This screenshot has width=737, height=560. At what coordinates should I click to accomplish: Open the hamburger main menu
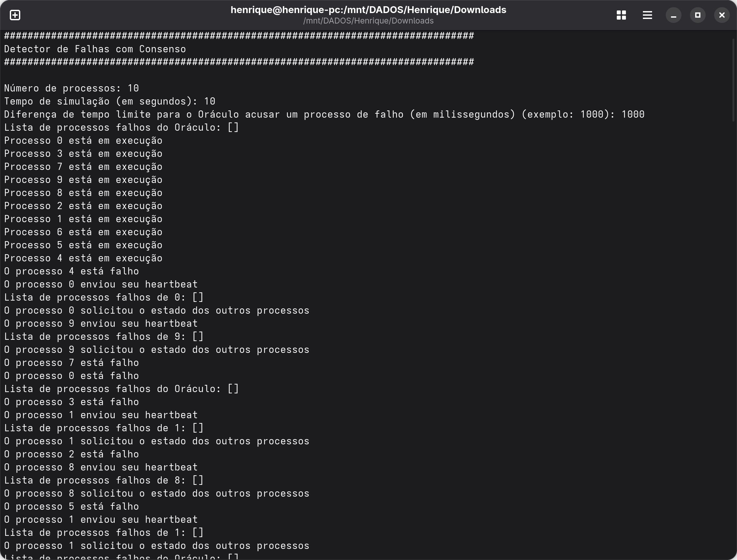[647, 15]
